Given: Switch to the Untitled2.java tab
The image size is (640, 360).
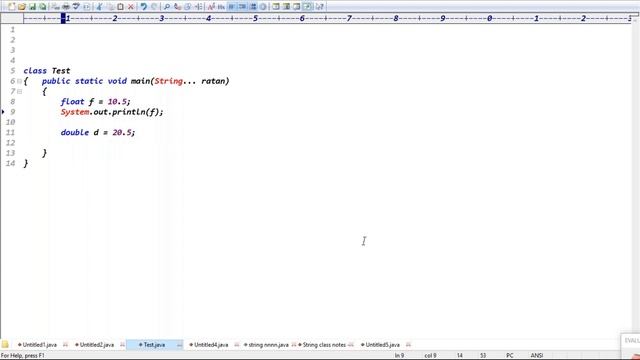Looking at the screenshot, I should (97, 345).
